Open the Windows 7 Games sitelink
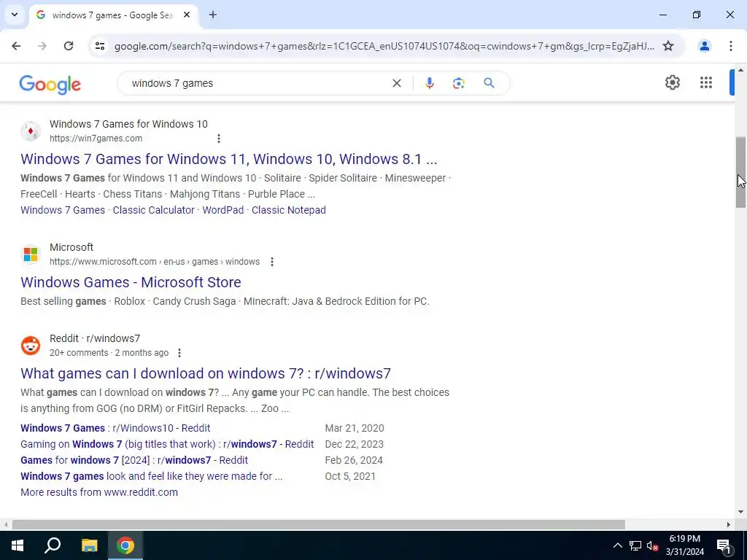This screenshot has height=560, width=747. coord(63,210)
